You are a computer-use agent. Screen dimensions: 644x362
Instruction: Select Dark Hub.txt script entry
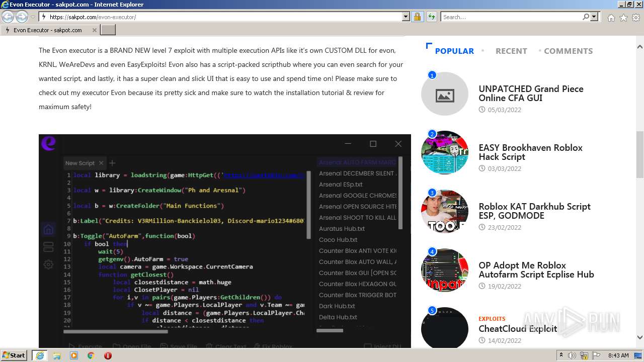337,306
